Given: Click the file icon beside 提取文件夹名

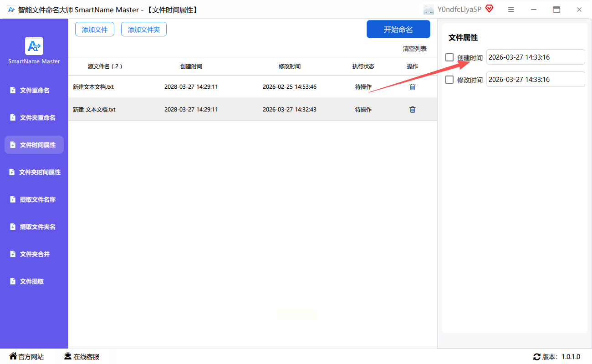Looking at the screenshot, I should pos(13,227).
